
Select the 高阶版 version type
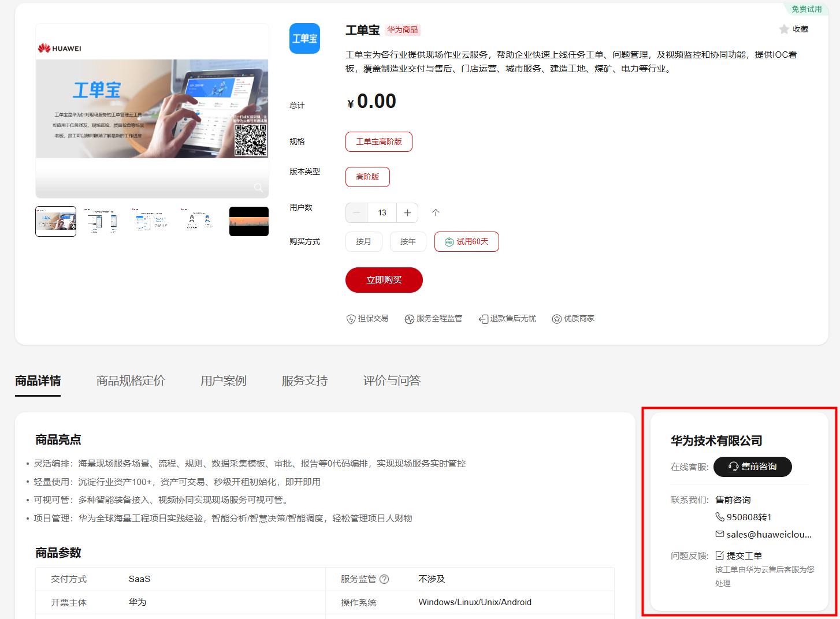point(367,177)
